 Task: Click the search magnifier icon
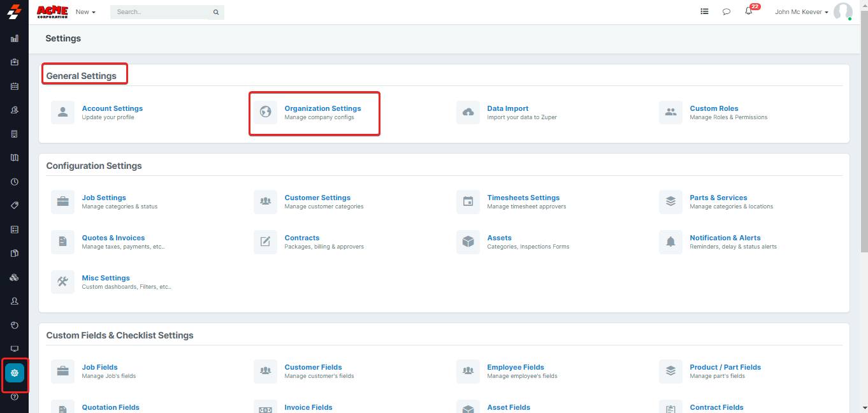point(216,12)
